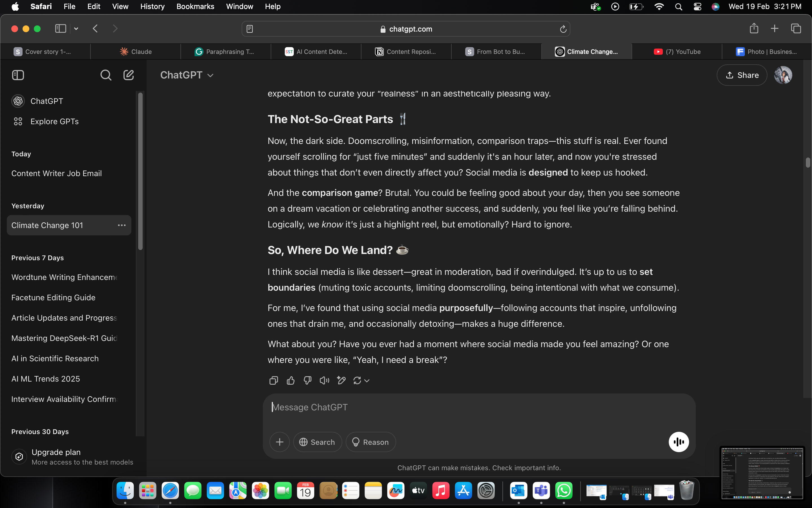Screen dimensions: 812x508
Task: Toggle the Reason option
Action: [x=370, y=442]
